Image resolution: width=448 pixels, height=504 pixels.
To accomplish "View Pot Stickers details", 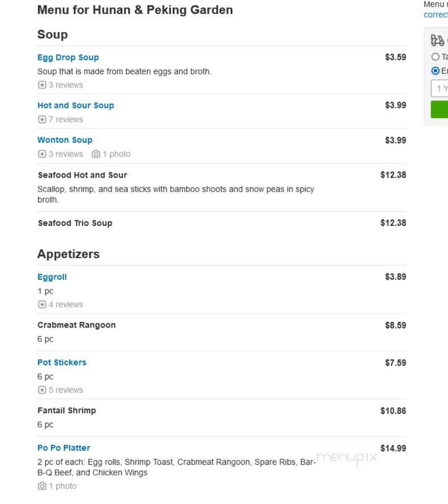I will pyautogui.click(x=62, y=362).
